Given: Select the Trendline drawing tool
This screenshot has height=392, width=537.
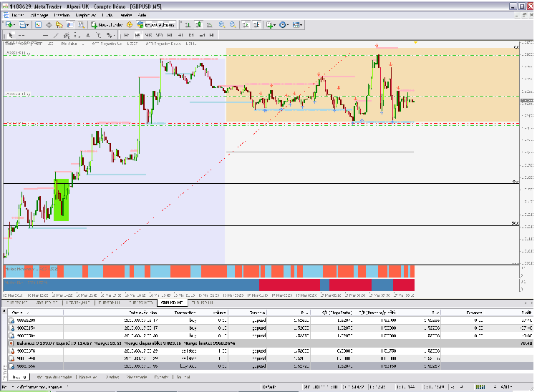Looking at the screenshot, I should (x=57, y=34).
